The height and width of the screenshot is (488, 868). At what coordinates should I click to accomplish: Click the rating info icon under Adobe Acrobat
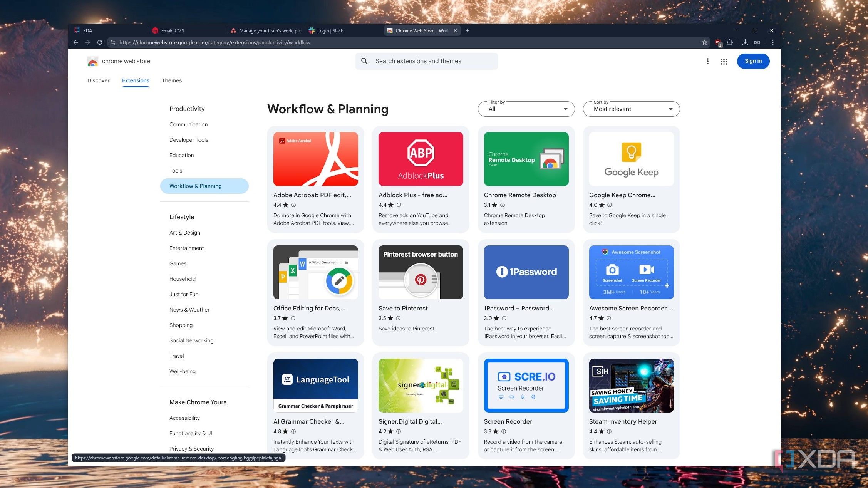(x=293, y=205)
